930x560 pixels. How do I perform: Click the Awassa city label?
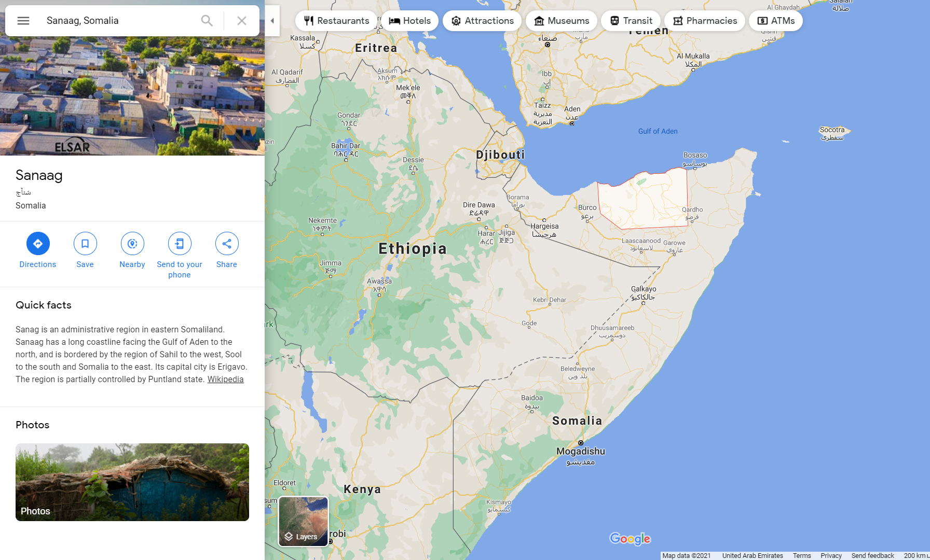pos(379,281)
